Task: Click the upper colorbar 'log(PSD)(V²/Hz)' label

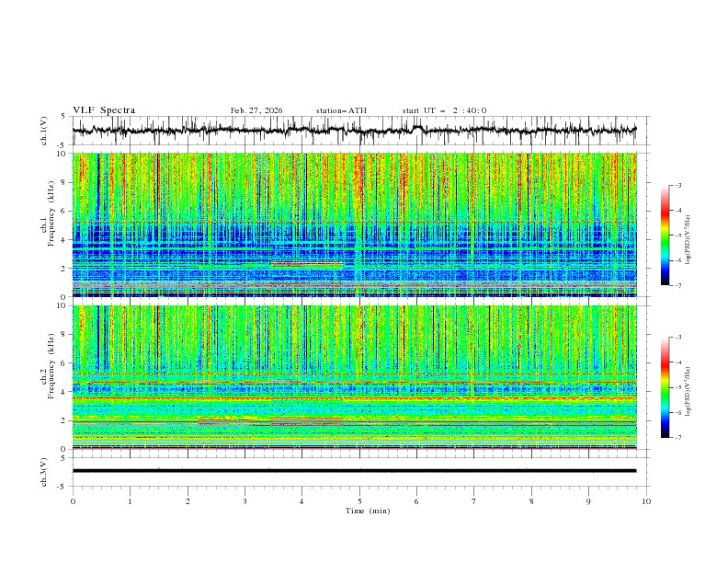Action: (x=688, y=240)
